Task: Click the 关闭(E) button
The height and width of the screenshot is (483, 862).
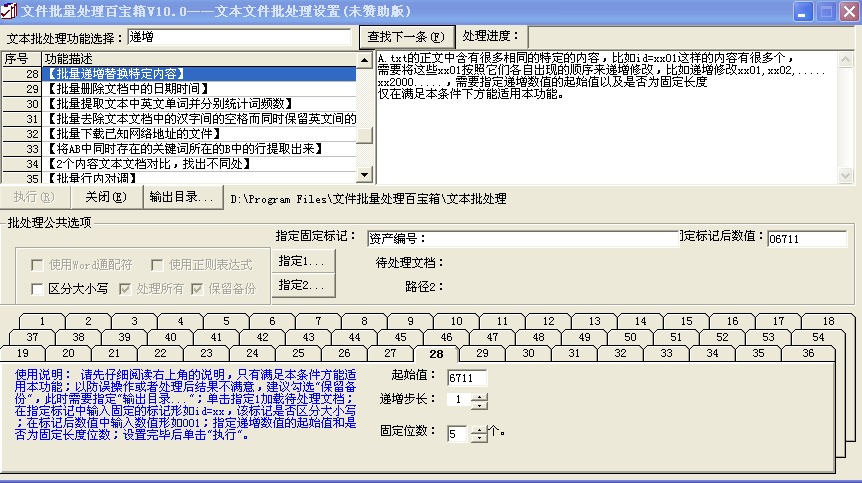Action: 106,197
